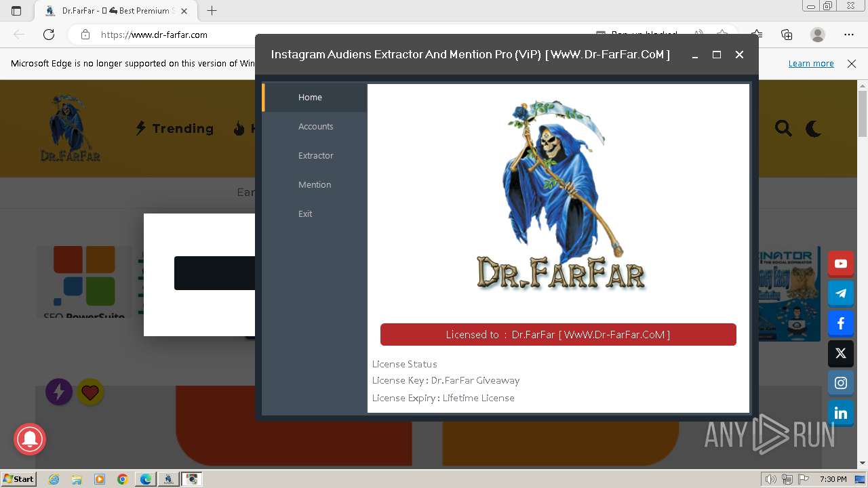Open Edge Favorites list icon
The width and height of the screenshot is (868, 488).
point(757,35)
